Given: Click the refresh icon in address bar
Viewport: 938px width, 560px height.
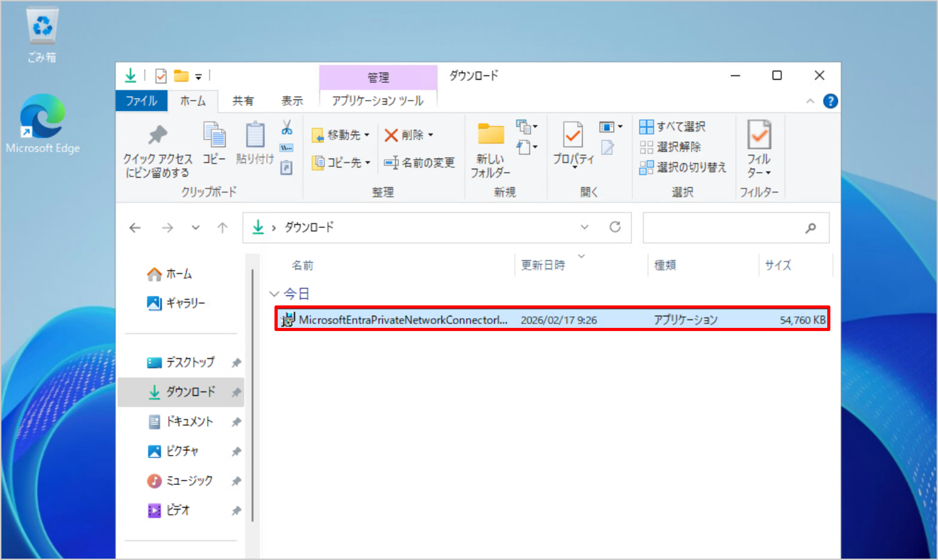Looking at the screenshot, I should pyautogui.click(x=615, y=227).
